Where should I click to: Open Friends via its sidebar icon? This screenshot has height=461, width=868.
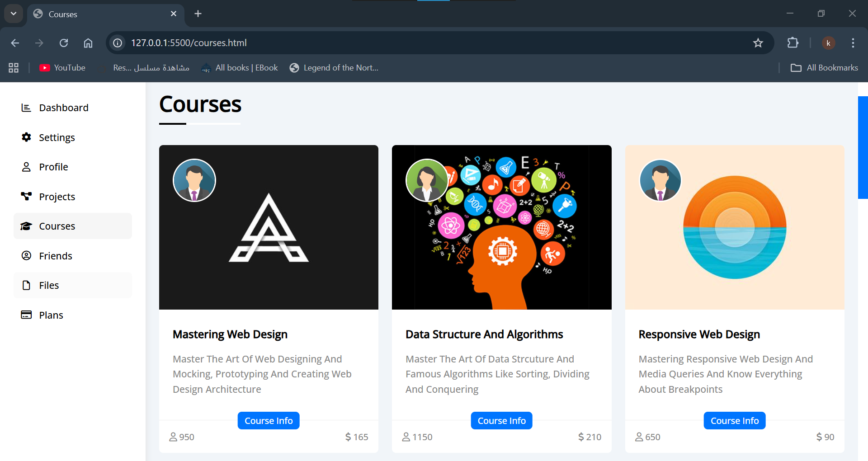coord(26,255)
